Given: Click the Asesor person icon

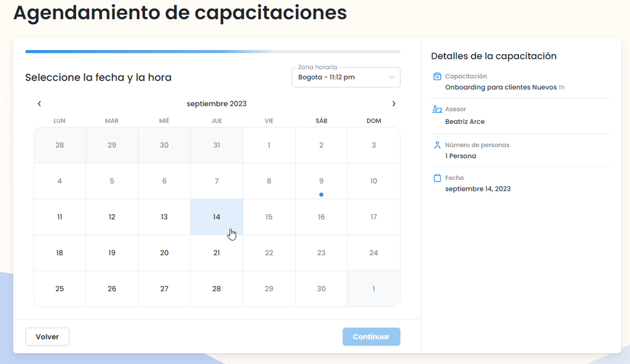Looking at the screenshot, I should point(437,109).
